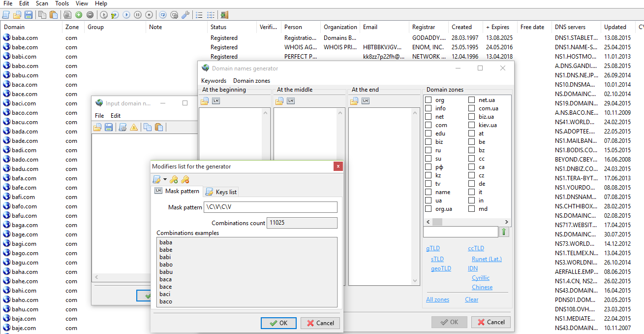Confirm Modifiers dialog with OK button
The height and width of the screenshot is (334, 644).
coord(278,323)
